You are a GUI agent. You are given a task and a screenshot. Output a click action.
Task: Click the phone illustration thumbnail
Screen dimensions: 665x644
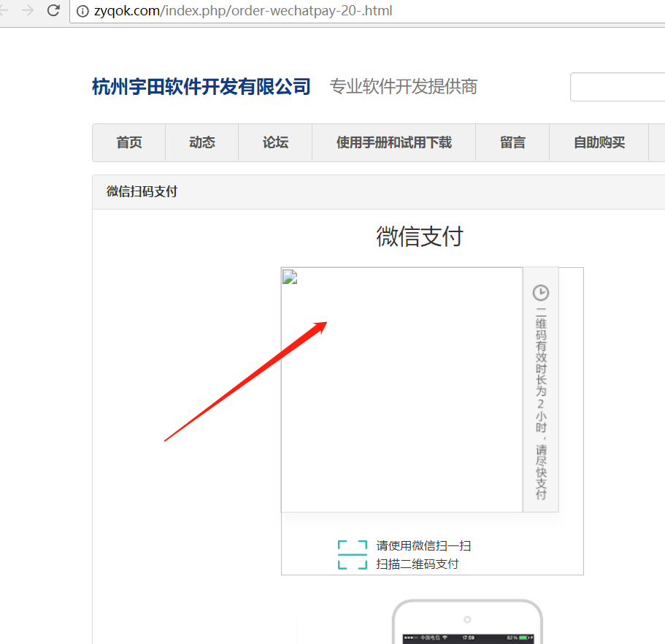pos(467,621)
